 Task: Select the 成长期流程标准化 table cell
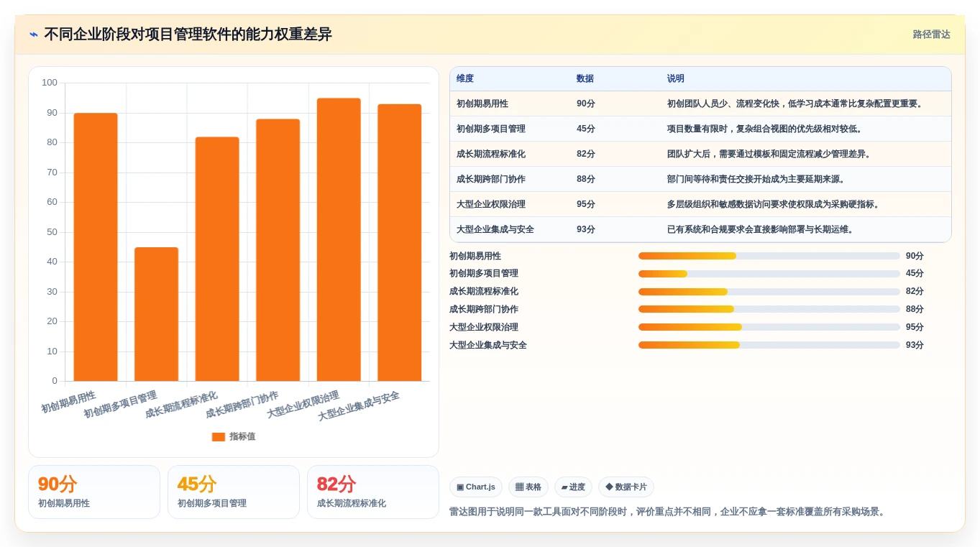coord(491,154)
